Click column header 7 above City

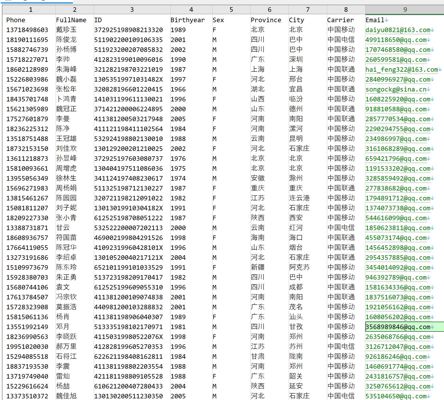pyautogui.click(x=307, y=10)
